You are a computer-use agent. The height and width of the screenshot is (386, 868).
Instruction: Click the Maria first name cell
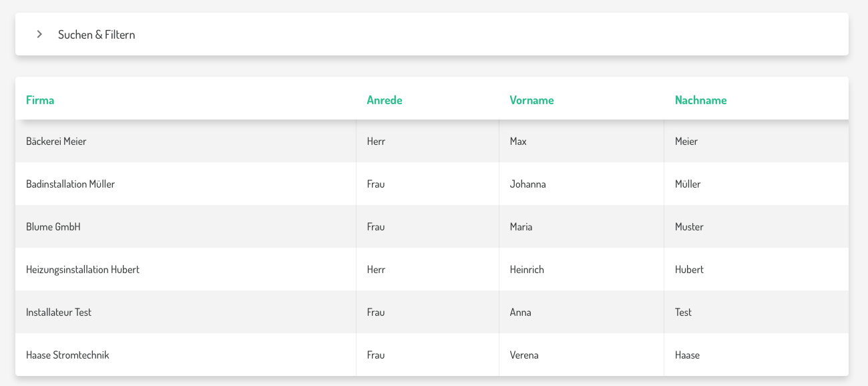[x=521, y=227]
